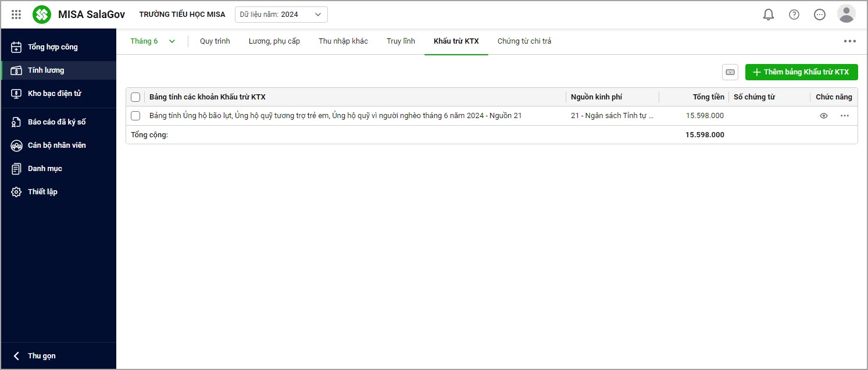
Task: Click Thêm bảng Khấu trừ KTX button
Action: pyautogui.click(x=801, y=72)
